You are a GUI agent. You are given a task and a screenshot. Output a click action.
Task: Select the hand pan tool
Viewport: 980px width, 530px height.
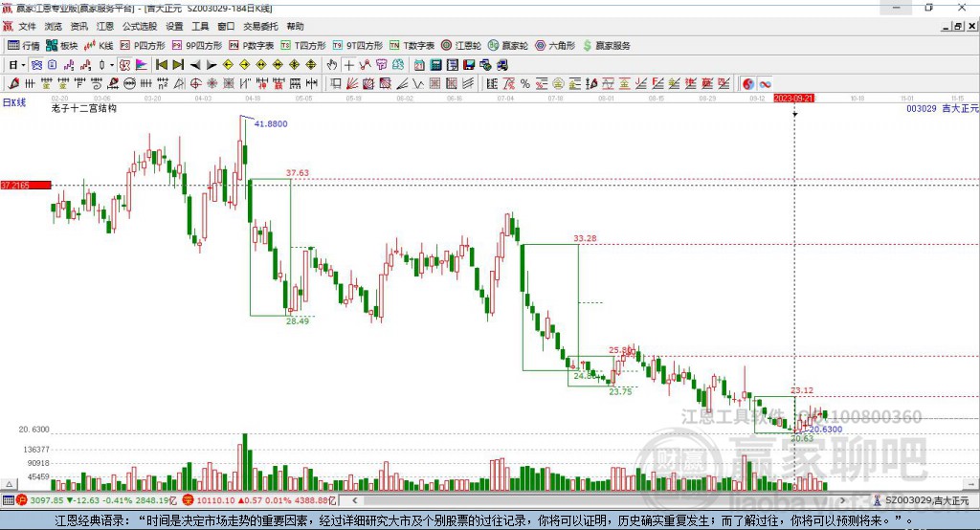[332, 65]
